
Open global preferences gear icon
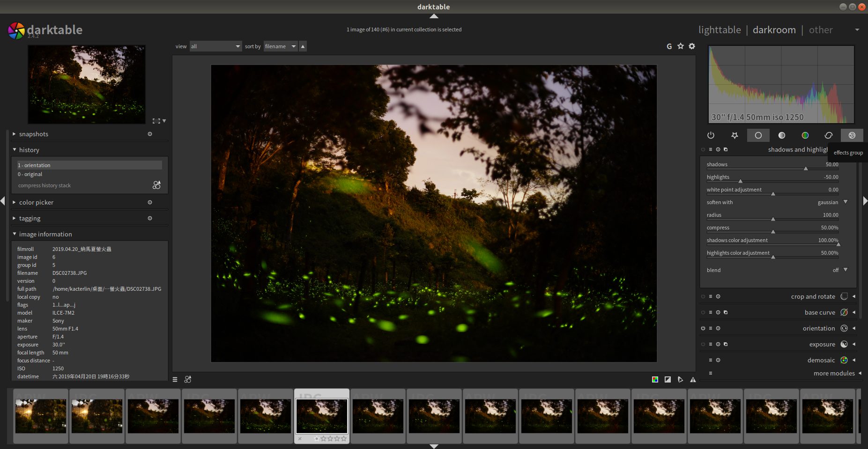tap(692, 46)
